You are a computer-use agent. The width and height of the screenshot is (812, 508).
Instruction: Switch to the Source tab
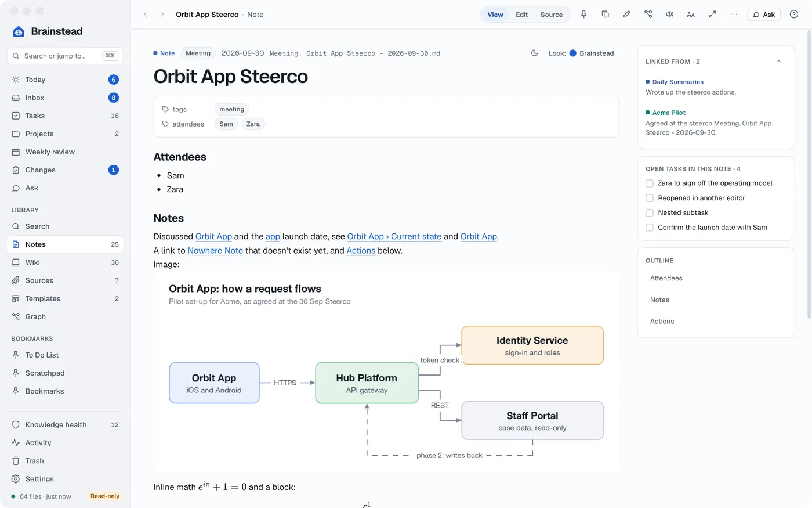click(x=552, y=15)
